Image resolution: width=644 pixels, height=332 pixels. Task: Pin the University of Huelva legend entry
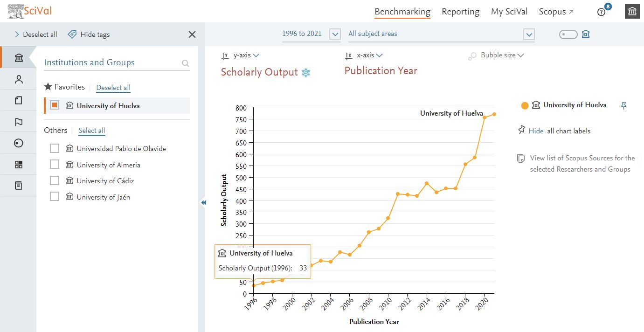coord(624,106)
